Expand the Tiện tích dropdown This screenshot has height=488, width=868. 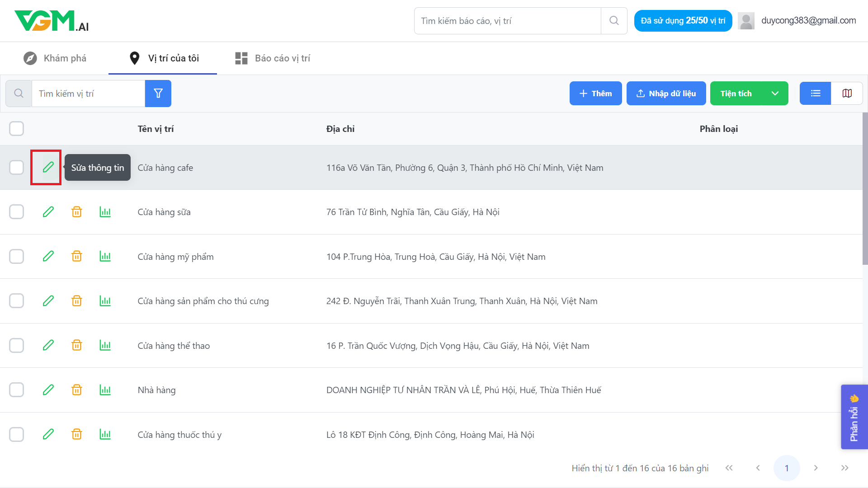[x=775, y=94]
